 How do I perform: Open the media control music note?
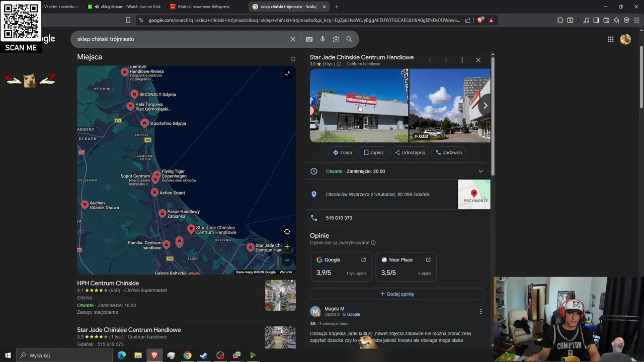coord(586,20)
